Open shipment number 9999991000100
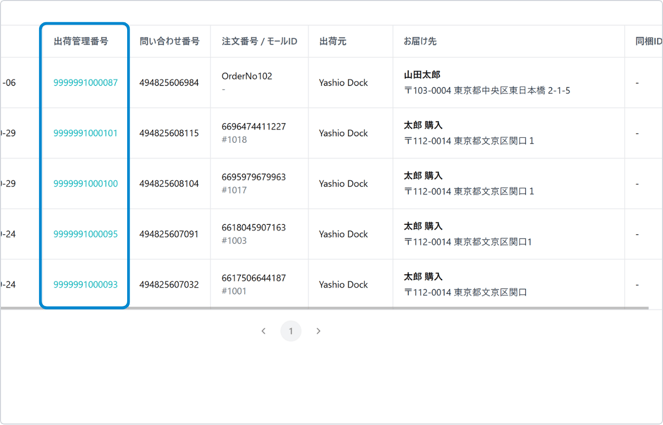This screenshot has height=425, width=663. 85,184
